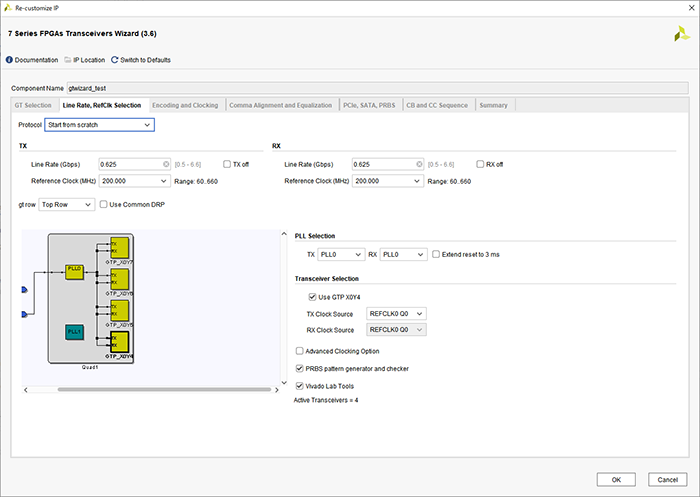Switch to CB and CC Sequence tab
700x497 pixels.
tap(437, 105)
